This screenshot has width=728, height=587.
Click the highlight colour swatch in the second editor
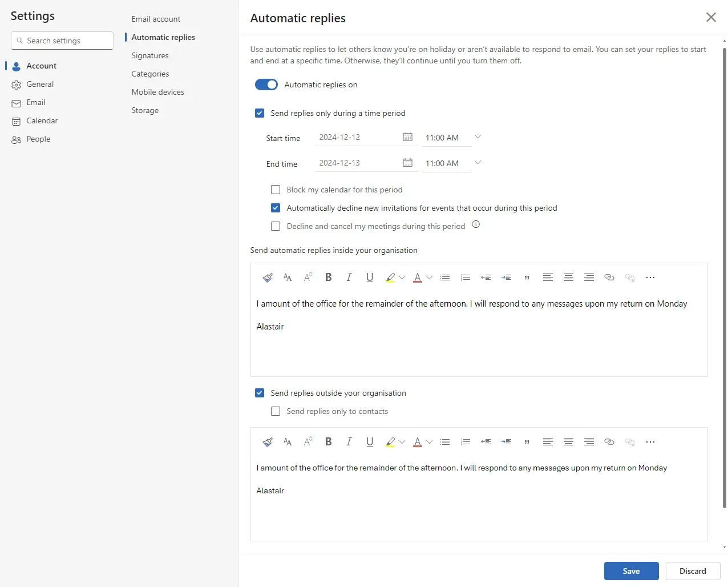tap(390, 442)
